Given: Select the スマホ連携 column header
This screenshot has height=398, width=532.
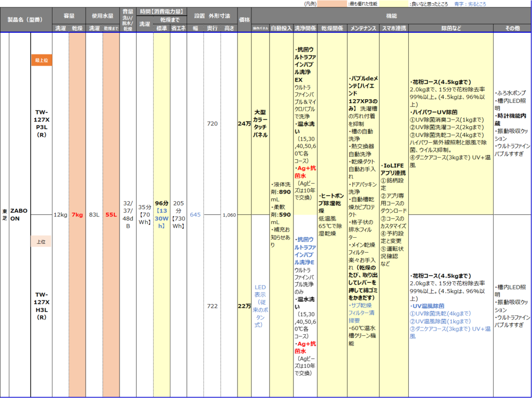Looking at the screenshot, I should (394, 28).
